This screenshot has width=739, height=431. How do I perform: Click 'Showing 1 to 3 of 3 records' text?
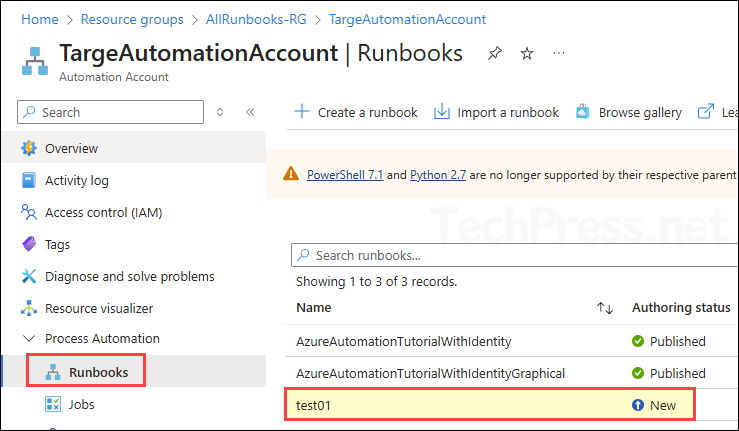(377, 282)
